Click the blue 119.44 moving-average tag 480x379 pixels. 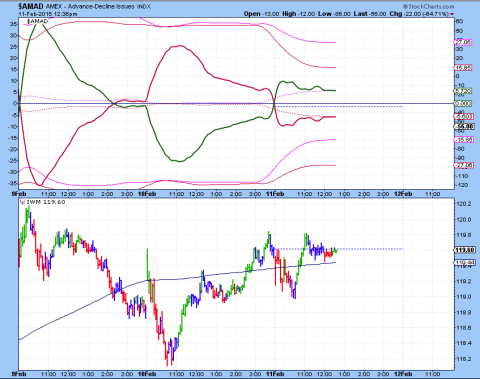click(464, 263)
